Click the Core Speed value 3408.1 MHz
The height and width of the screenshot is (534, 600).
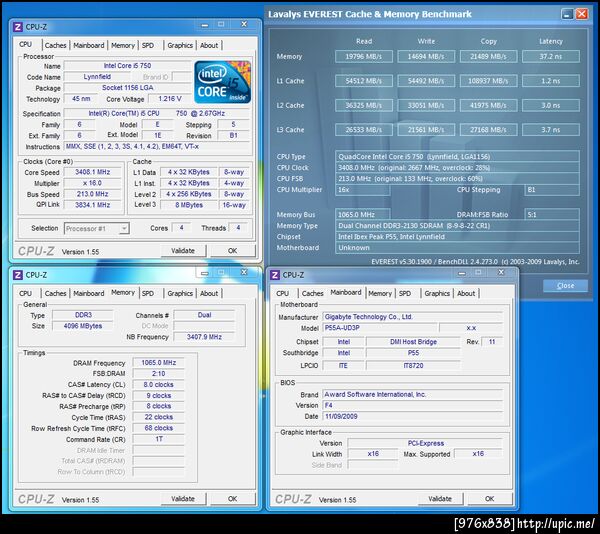coord(93,172)
